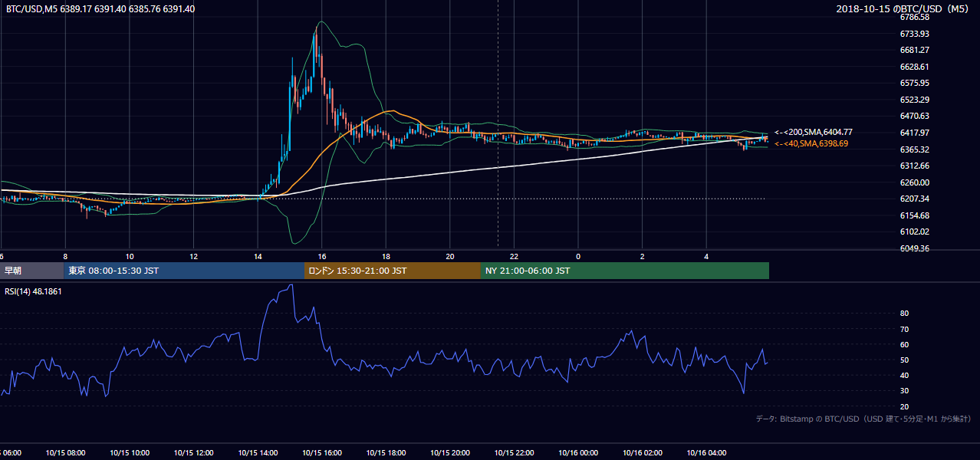Click hour label 22 under the price chart
Image resolution: width=980 pixels, height=460 pixels.
[514, 256]
